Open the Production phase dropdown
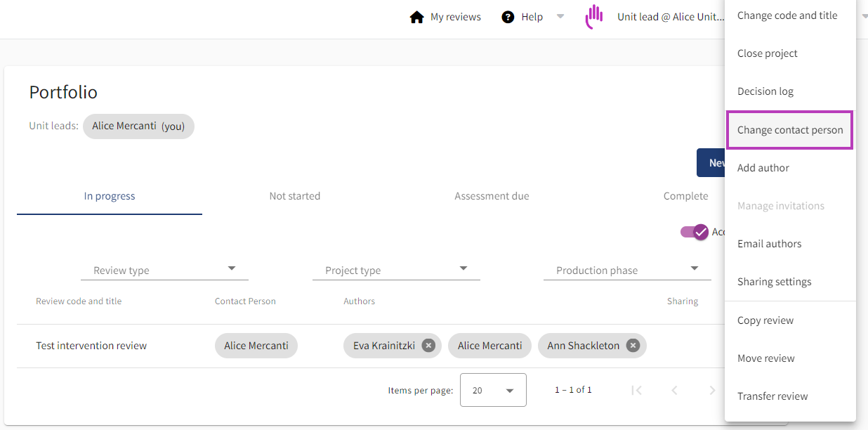Image resolution: width=868 pixels, height=430 pixels. coord(694,268)
